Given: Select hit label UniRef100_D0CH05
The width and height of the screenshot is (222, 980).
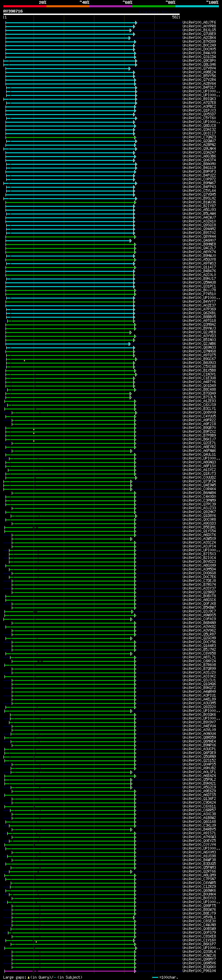Looking at the screenshot, I should click(x=199, y=49).
